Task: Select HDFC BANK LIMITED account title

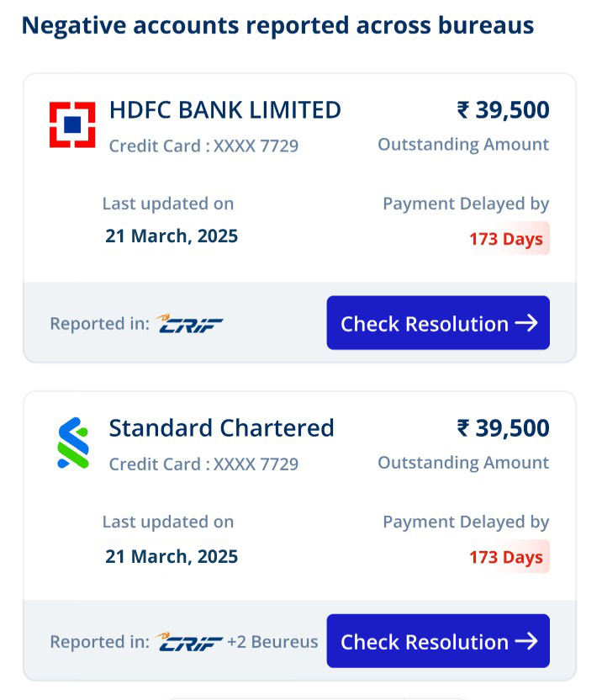Action: click(225, 110)
